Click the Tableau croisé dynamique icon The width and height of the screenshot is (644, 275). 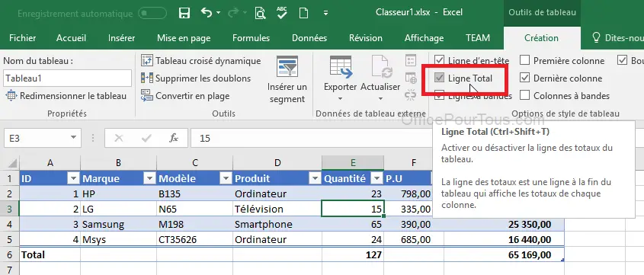click(146, 61)
